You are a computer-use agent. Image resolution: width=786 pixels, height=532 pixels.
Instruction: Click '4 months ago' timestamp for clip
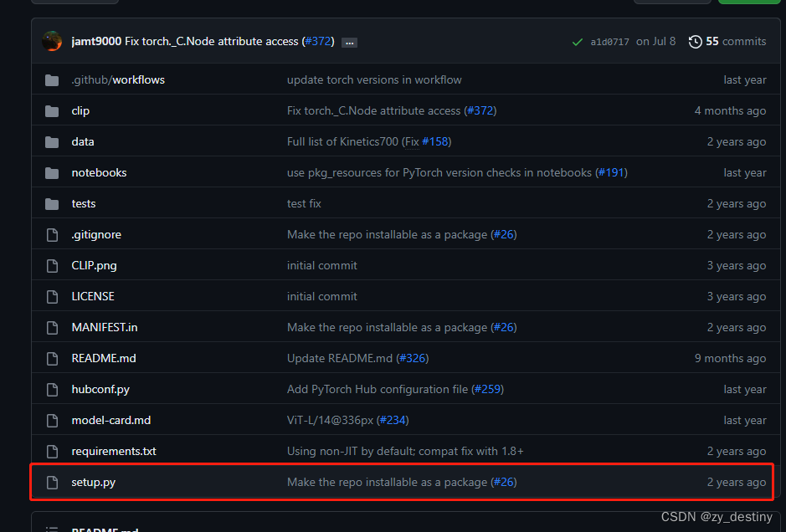[730, 110]
